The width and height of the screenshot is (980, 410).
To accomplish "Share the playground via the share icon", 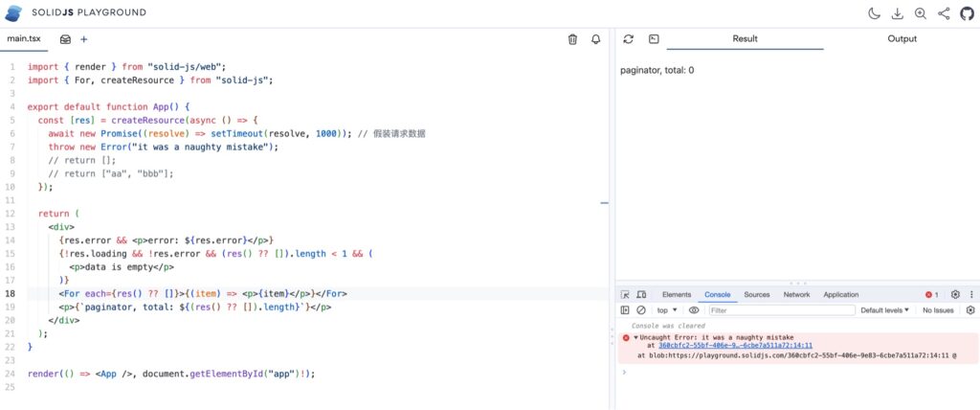I will click(x=944, y=13).
